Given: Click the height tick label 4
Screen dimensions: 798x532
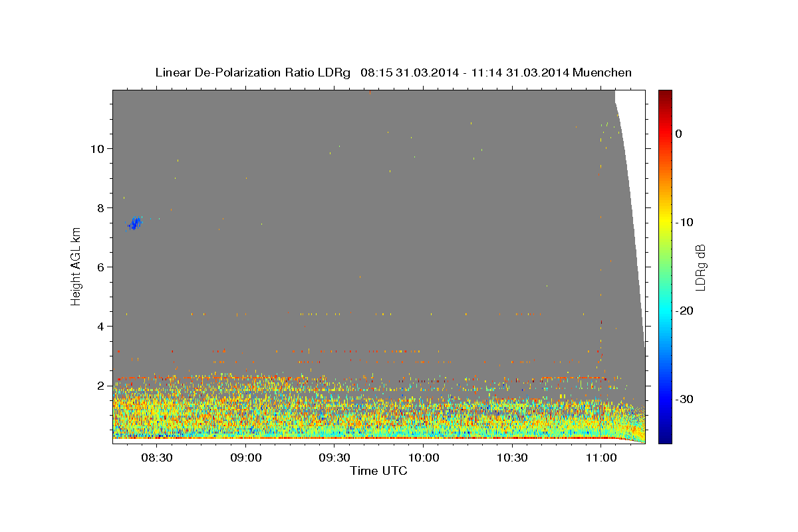Looking at the screenshot, I should click(101, 326).
